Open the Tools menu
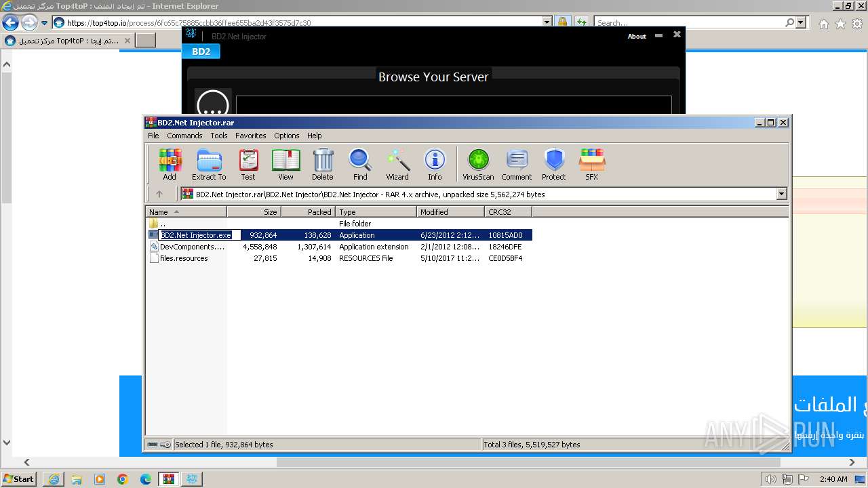The height and width of the screenshot is (488, 868). click(218, 136)
